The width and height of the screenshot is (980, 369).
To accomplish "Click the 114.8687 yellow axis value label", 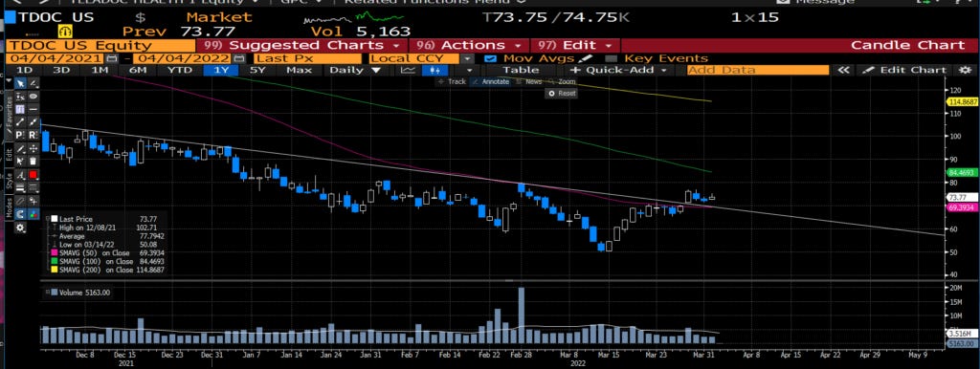I will (x=963, y=101).
